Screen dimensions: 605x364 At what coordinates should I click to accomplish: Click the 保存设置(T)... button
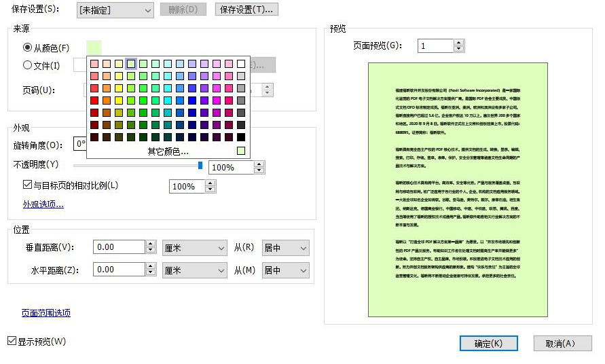[246, 10]
